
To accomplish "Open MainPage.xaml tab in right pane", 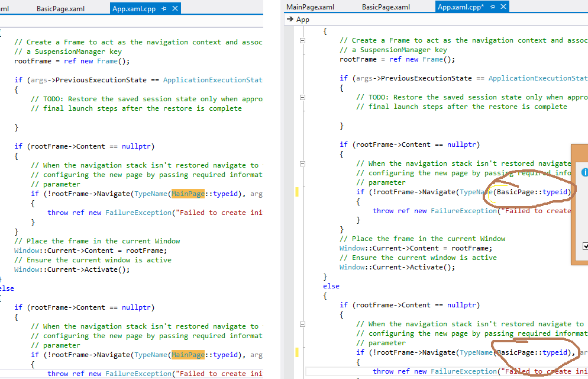I will 310,7.
